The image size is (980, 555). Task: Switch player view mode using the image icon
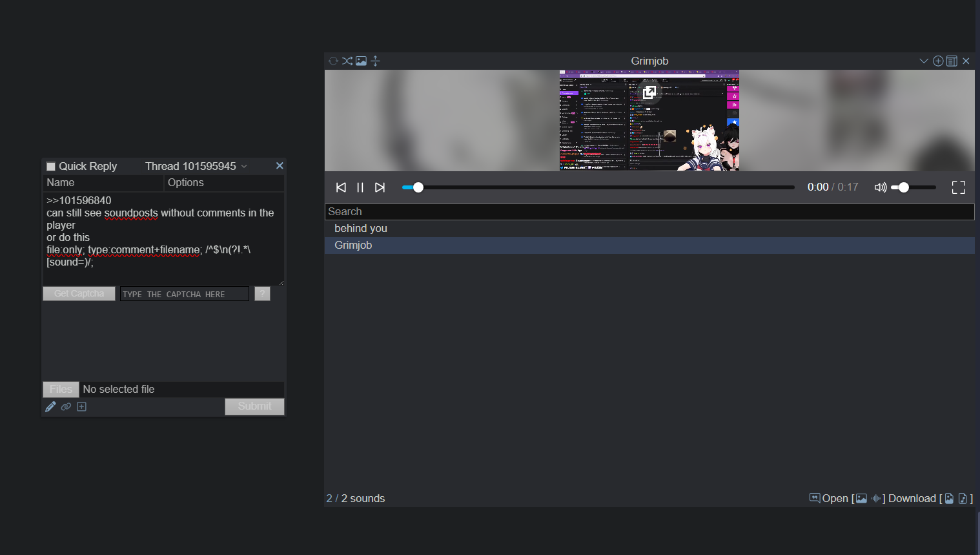(361, 61)
